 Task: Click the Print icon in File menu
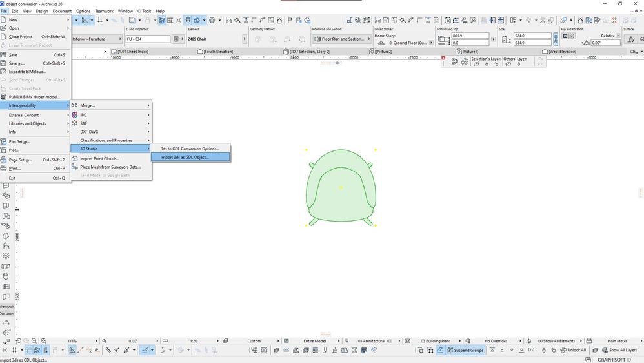tap(4, 168)
